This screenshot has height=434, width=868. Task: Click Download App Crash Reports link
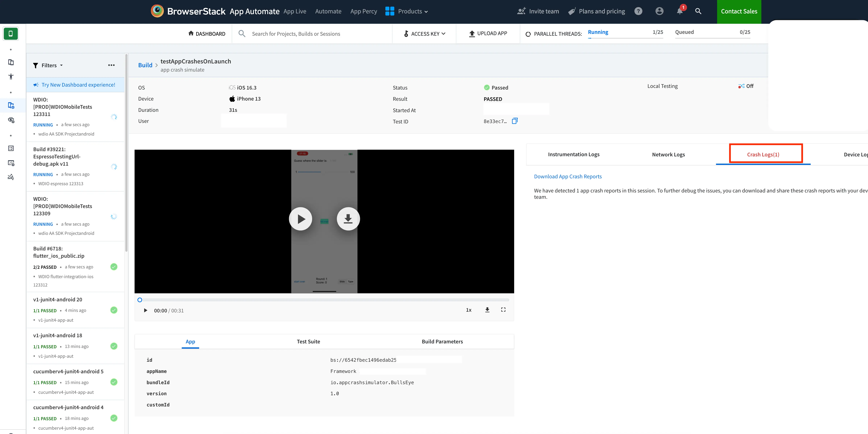(x=568, y=176)
